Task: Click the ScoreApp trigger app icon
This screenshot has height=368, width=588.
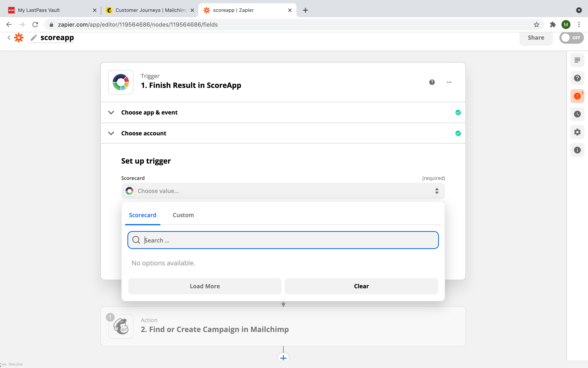Action: tap(121, 82)
